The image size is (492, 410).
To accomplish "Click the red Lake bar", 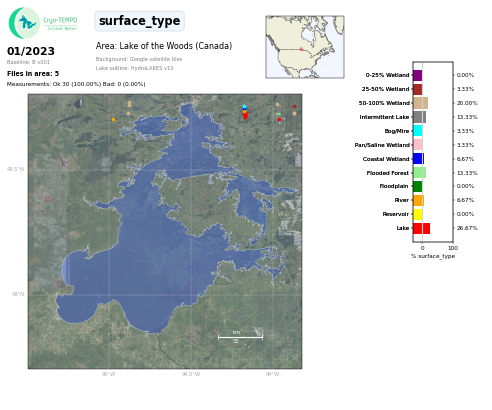I will pos(422,228).
